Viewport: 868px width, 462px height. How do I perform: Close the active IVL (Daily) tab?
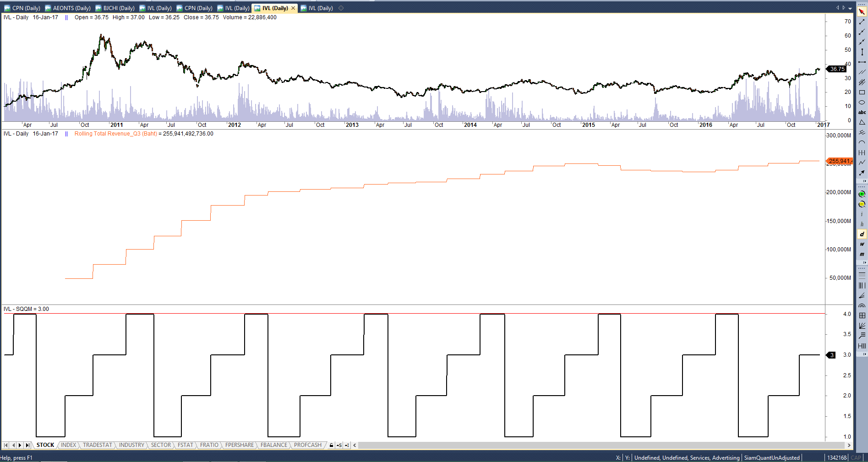click(293, 8)
